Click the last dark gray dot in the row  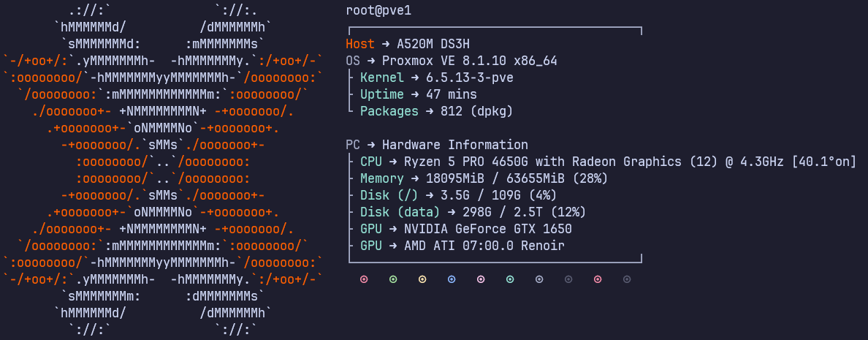point(627,279)
